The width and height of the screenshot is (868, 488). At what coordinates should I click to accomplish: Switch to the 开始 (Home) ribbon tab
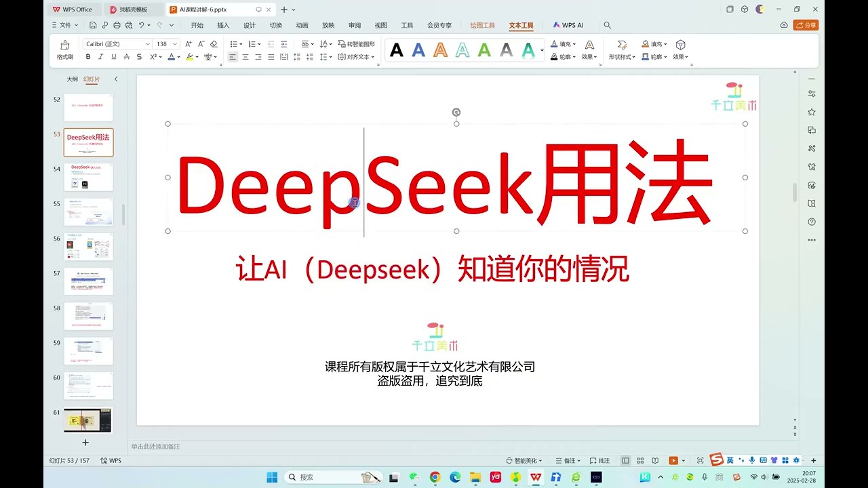click(x=197, y=25)
